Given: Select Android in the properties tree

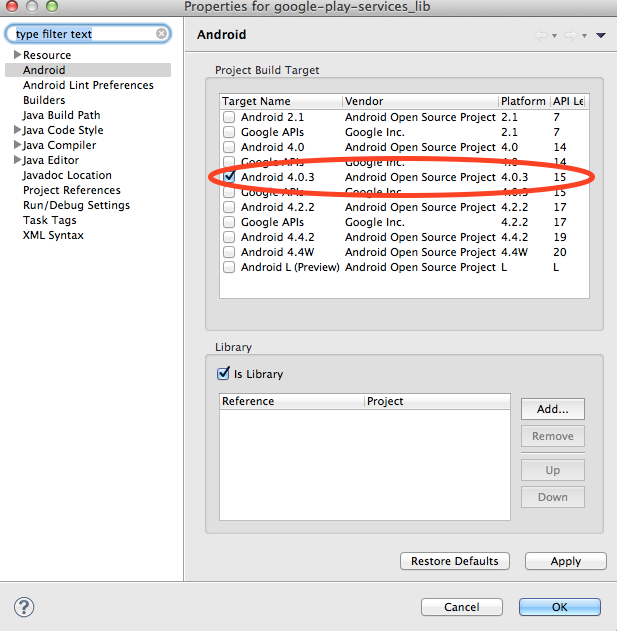Looking at the screenshot, I should (x=44, y=70).
